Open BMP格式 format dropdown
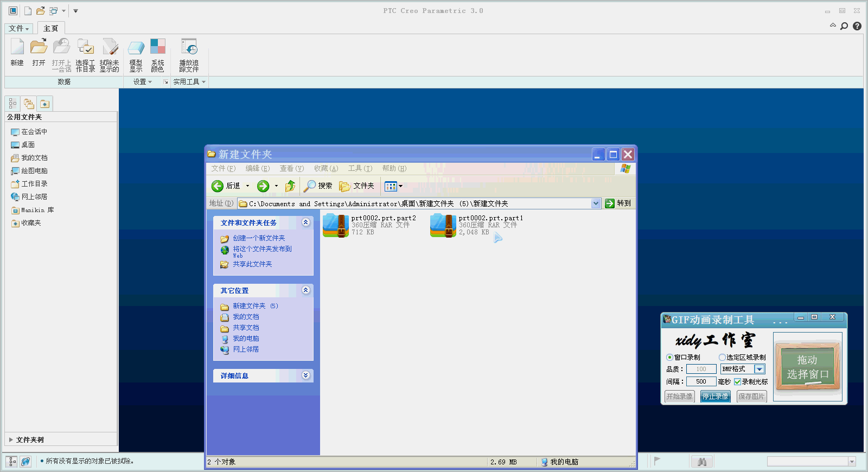Screen dimensions: 868x472 [759, 369]
